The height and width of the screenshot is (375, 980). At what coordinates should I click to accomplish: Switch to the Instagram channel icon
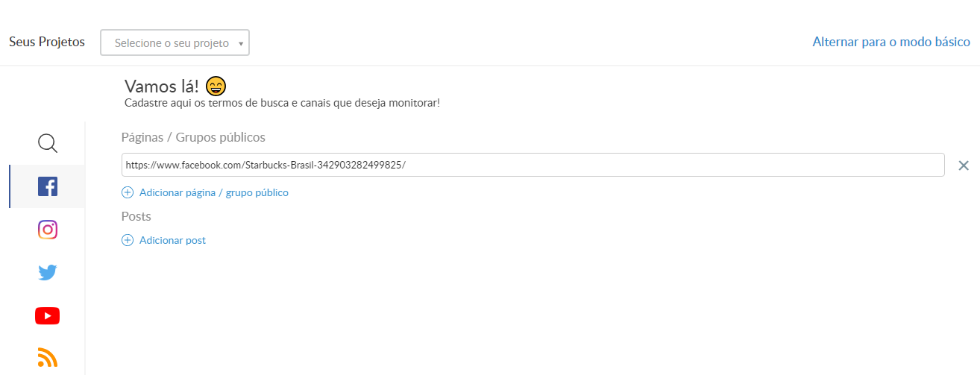pyautogui.click(x=47, y=230)
